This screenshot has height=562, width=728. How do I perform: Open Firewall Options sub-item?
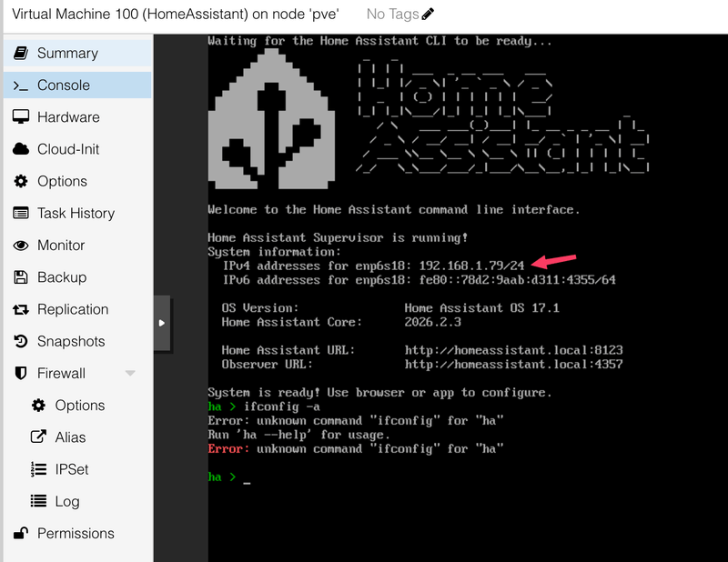click(x=77, y=406)
